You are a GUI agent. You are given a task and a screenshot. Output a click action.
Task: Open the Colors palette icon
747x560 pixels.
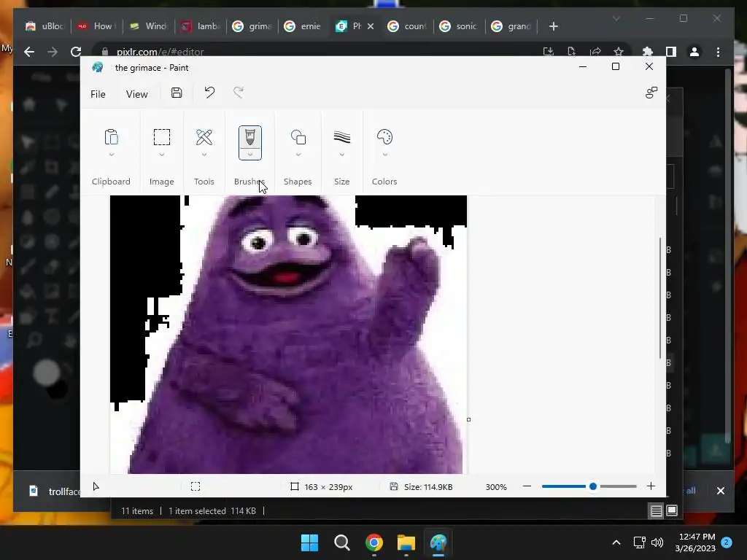tap(384, 137)
